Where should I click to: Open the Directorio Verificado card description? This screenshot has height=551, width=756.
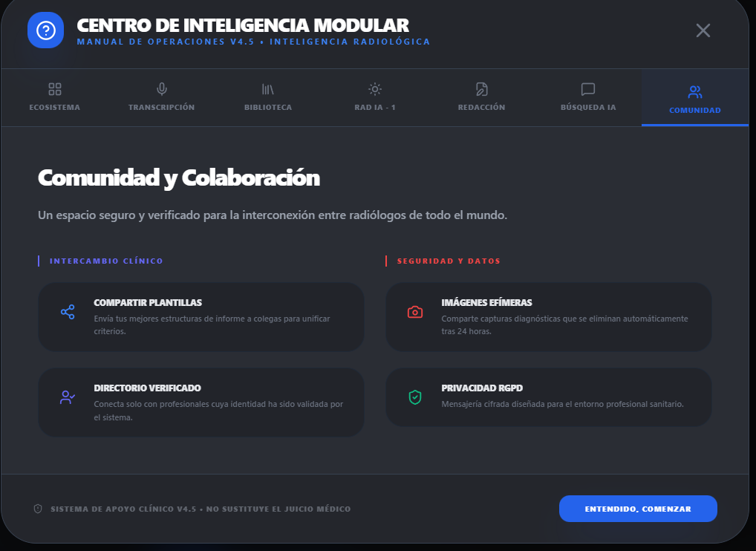click(218, 411)
